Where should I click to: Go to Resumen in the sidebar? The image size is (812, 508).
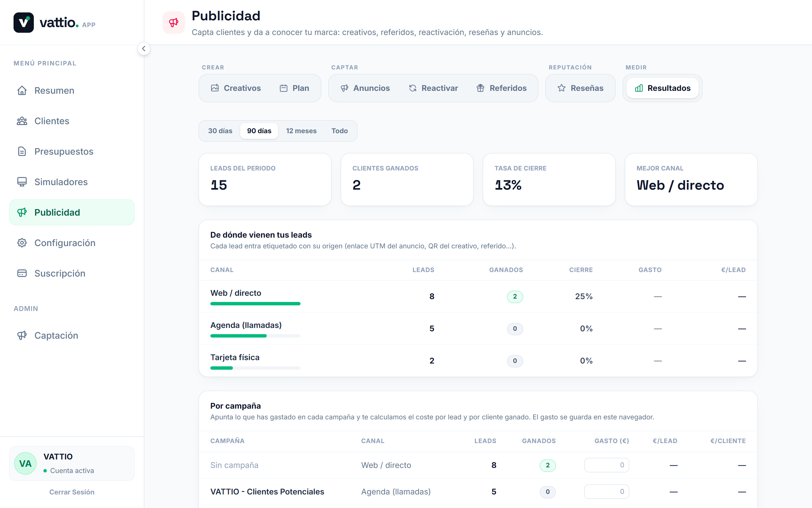pyautogui.click(x=72, y=90)
